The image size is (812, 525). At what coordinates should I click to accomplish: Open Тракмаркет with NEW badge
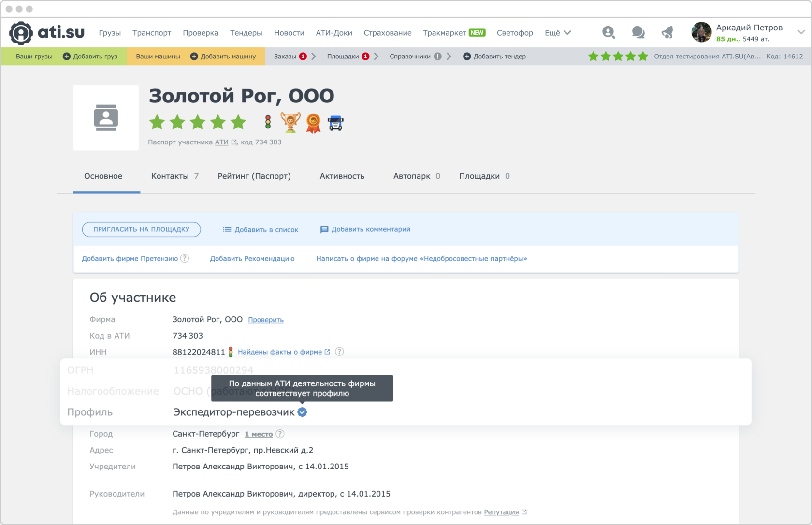(454, 33)
